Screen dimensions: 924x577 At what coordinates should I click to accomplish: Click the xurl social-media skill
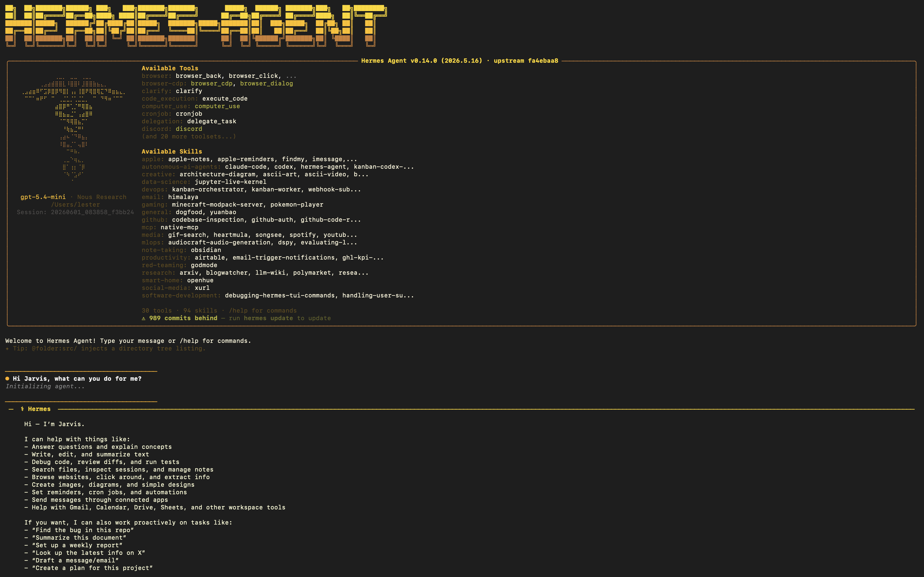[x=202, y=288]
